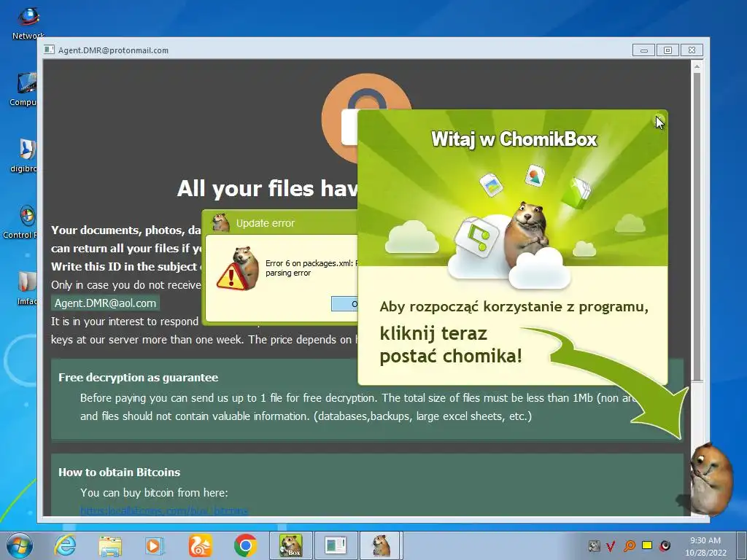The width and height of the screenshot is (747, 560).
Task: Open Windows Explorer folder in taskbar
Action: point(110,545)
